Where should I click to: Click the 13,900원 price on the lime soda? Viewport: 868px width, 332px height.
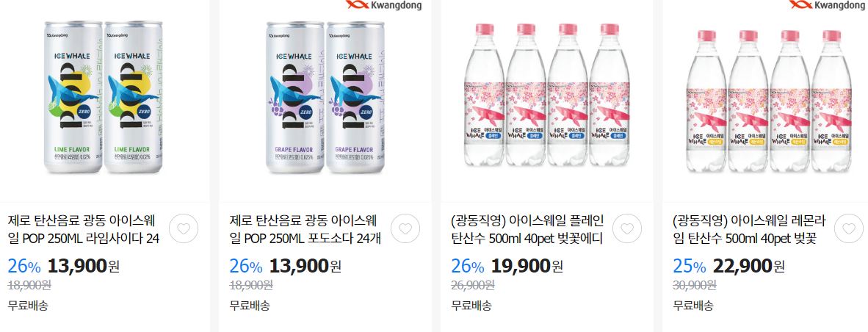84,266
